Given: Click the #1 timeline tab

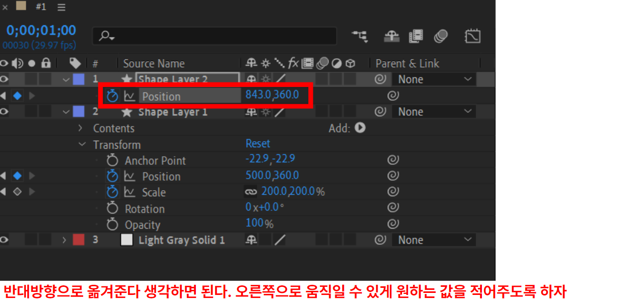Looking at the screenshot, I should click(x=41, y=7).
